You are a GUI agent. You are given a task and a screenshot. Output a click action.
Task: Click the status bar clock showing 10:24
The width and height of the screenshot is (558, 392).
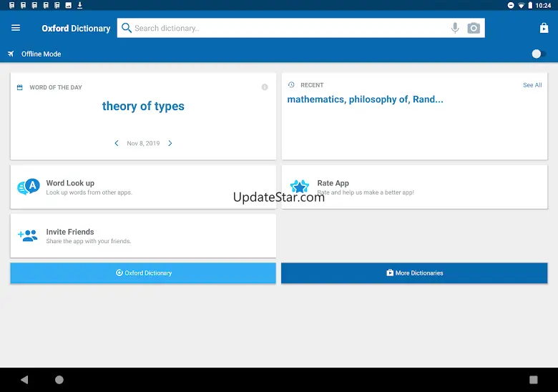pos(543,5)
